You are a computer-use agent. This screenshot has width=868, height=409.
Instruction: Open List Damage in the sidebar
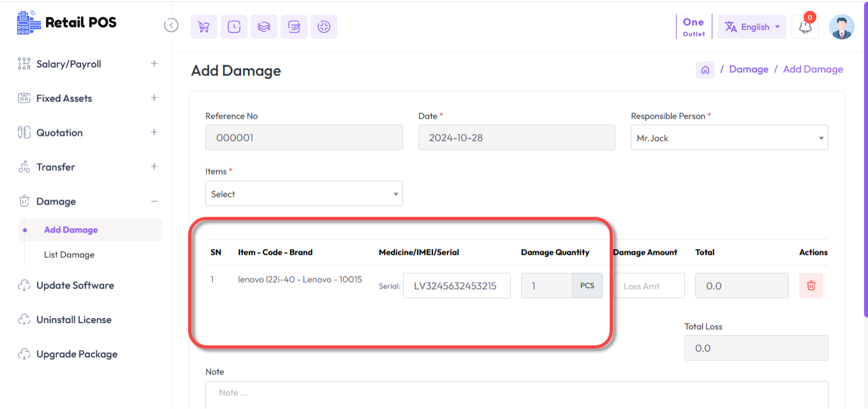pyautogui.click(x=69, y=255)
